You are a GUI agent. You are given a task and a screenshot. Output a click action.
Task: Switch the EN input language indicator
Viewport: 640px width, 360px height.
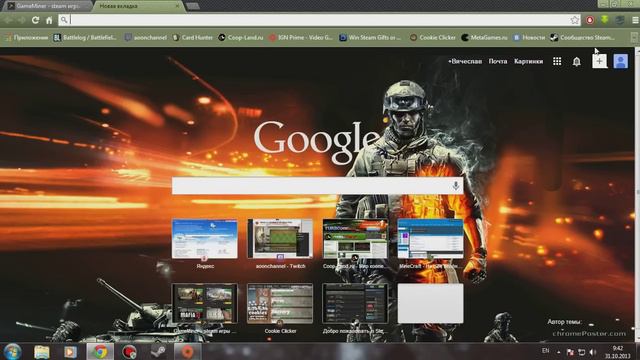coord(545,351)
